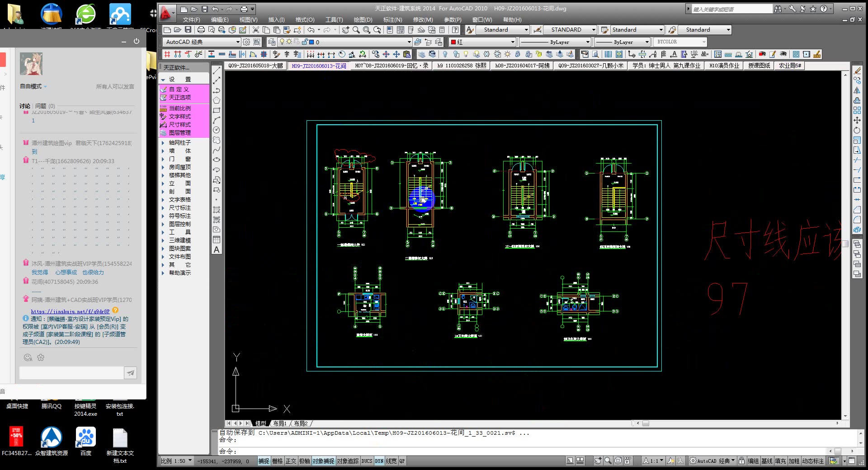
Task: Click the Zoom realtime magnifier icon
Action: 356,30
